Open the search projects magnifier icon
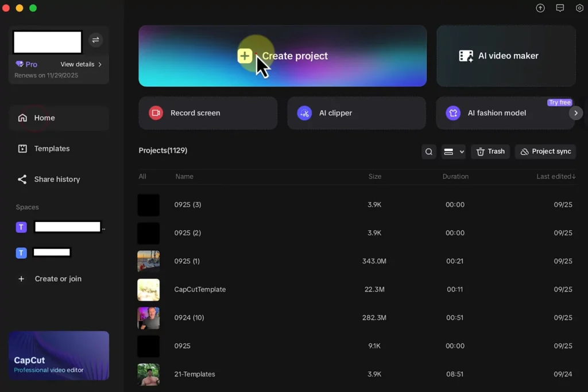This screenshot has height=392, width=588. pos(429,152)
